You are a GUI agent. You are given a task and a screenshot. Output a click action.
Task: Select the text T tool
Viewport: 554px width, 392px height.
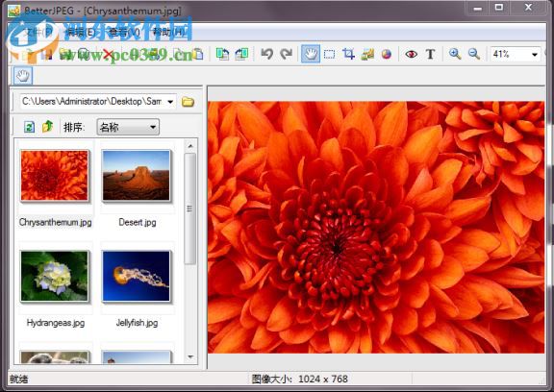(x=430, y=55)
